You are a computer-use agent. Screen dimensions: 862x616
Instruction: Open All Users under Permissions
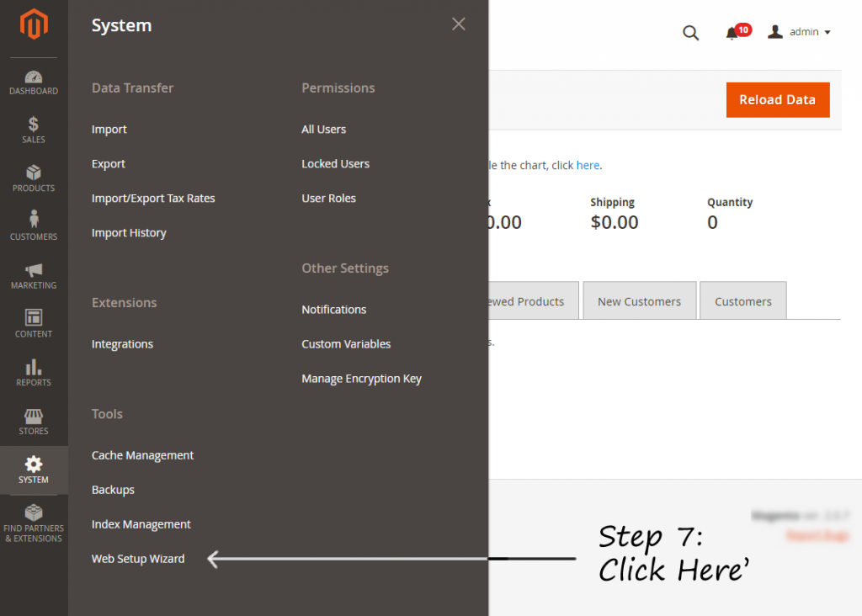323,130
